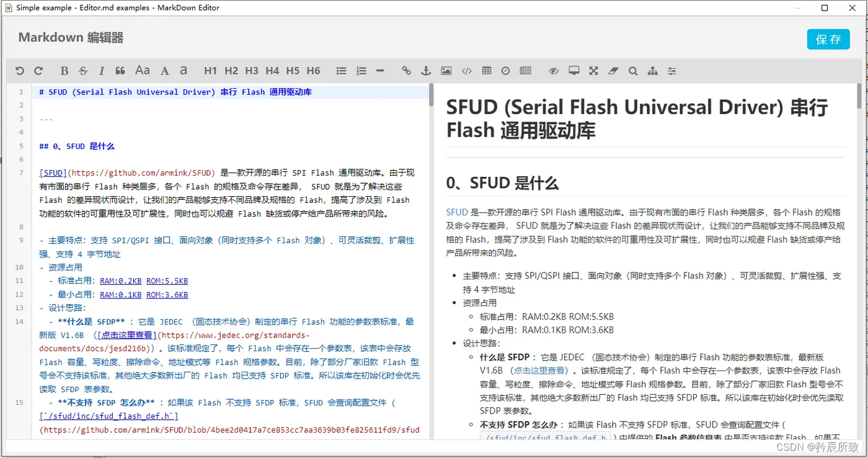Click the Undo arrow icon
This screenshot has width=868, height=458.
tap(19, 71)
